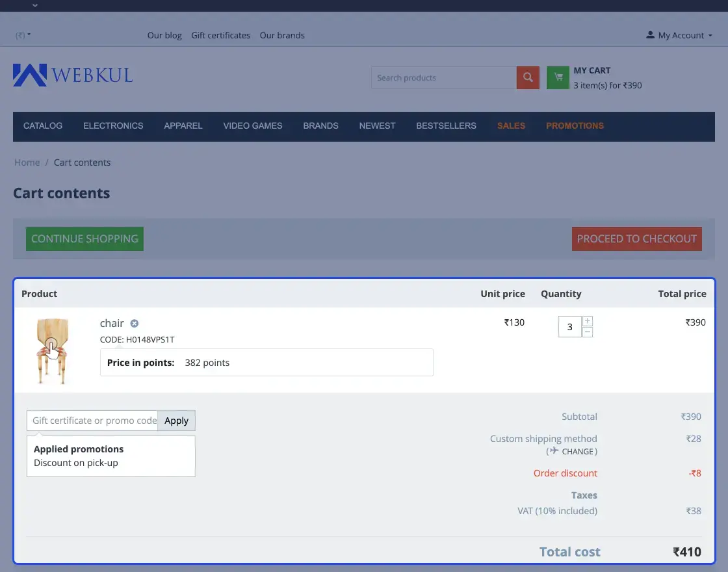Open the green shopping cart icon
This screenshot has width=728, height=572.
(x=558, y=78)
